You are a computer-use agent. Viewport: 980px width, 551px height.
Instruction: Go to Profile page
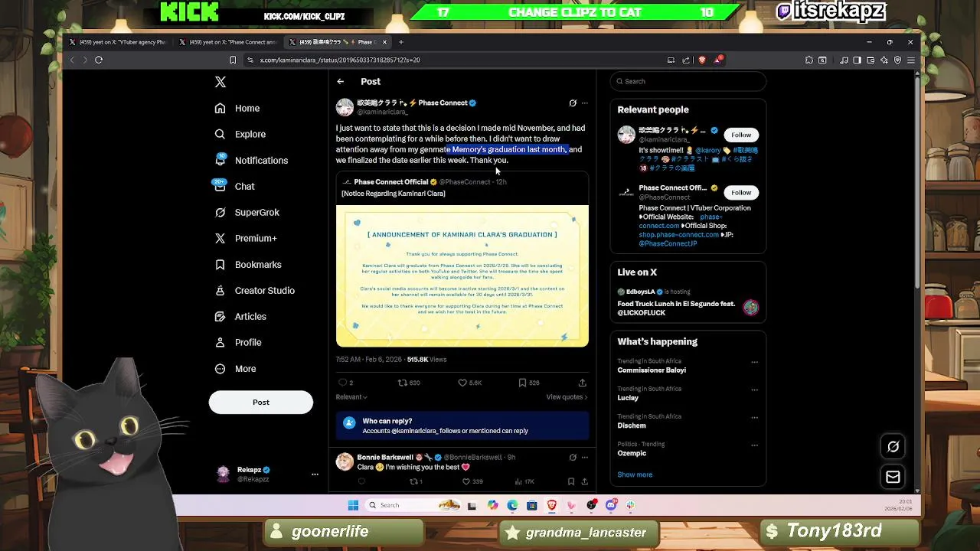pos(238,343)
